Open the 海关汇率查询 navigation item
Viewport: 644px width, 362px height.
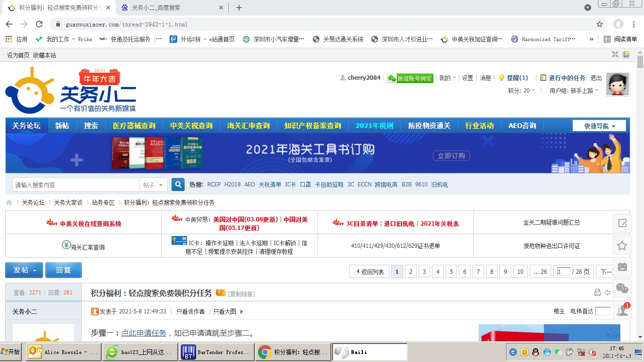pyautogui.click(x=249, y=126)
